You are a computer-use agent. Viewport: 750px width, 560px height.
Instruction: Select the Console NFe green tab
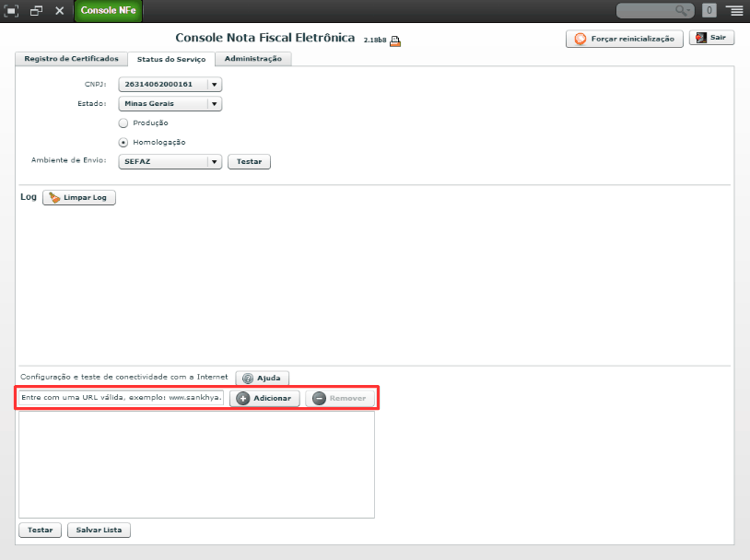108,10
